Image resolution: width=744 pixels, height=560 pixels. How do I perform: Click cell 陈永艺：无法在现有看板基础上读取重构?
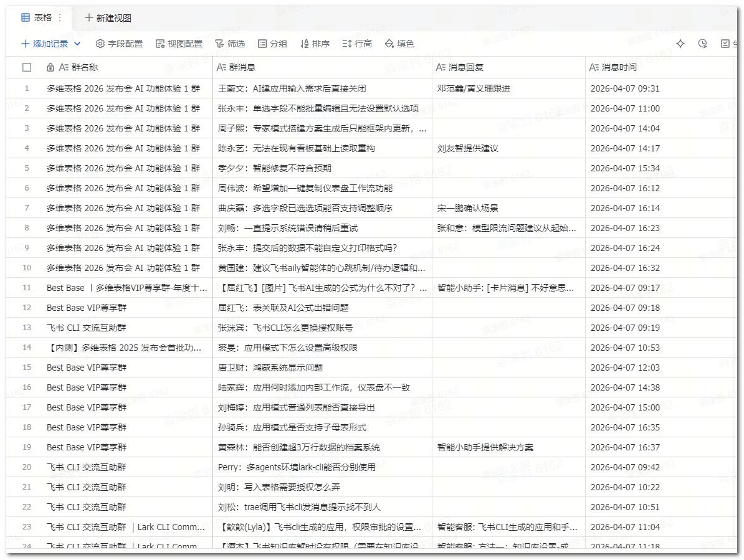point(323,148)
